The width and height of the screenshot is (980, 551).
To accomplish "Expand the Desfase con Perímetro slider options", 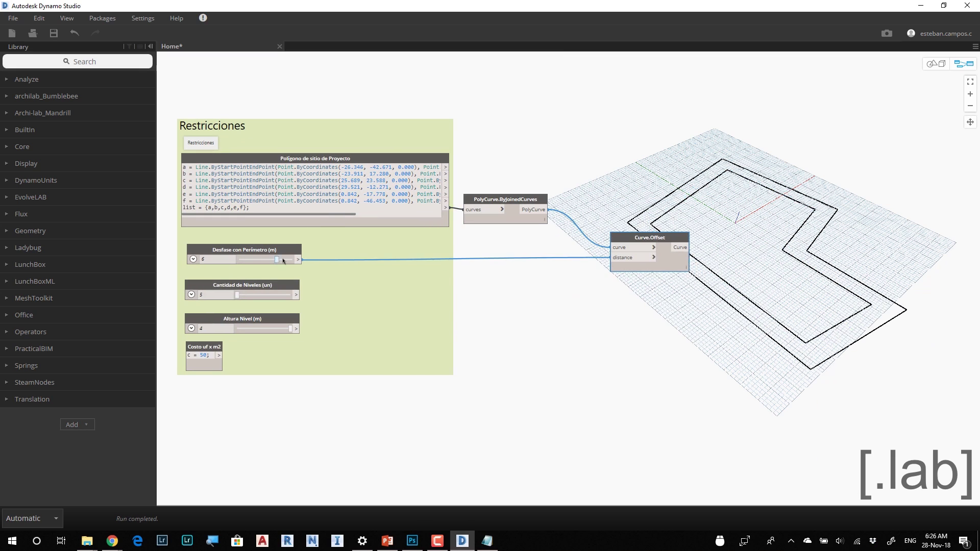I will click(193, 259).
